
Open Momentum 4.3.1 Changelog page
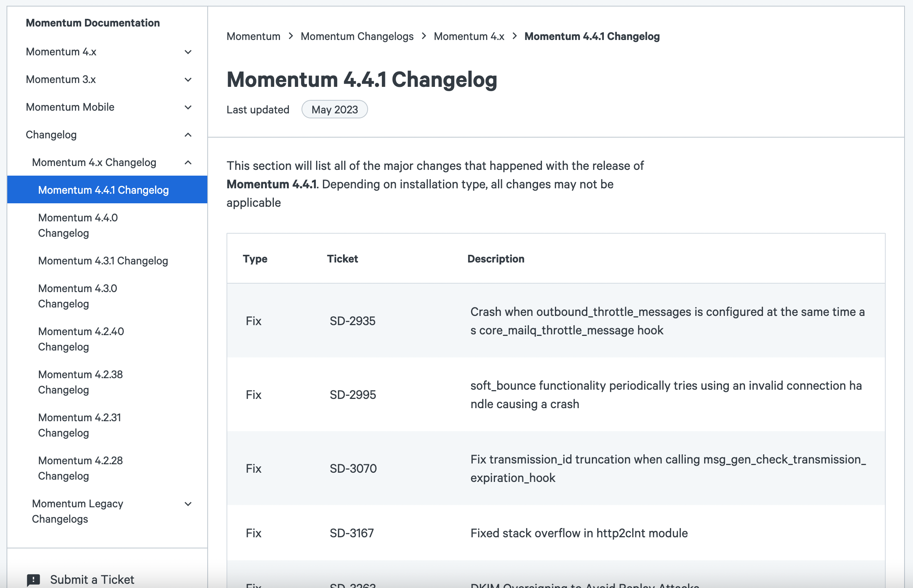click(103, 261)
